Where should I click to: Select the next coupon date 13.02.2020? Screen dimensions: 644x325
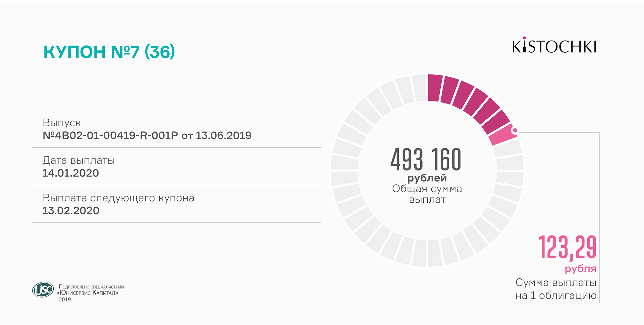click(x=71, y=211)
